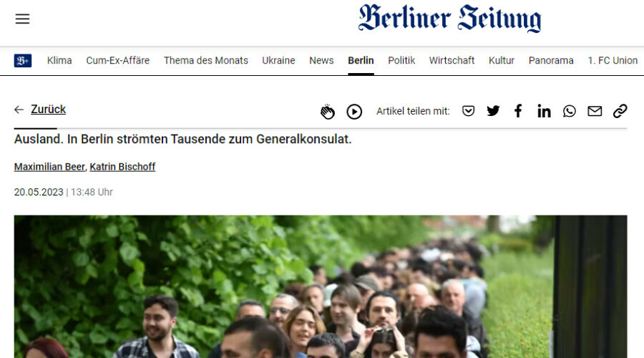Select the Ukraine navigation tab
644x358 pixels.
coord(278,60)
